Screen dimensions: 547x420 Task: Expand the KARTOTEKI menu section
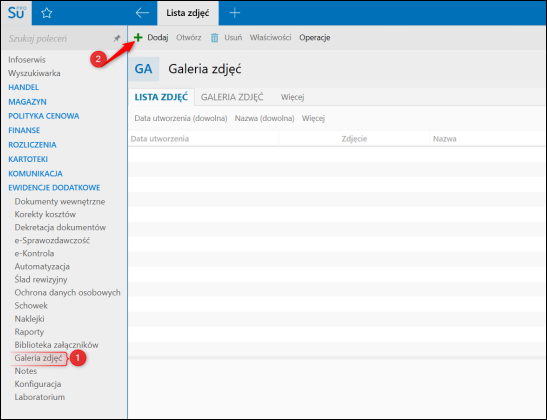pyautogui.click(x=28, y=159)
